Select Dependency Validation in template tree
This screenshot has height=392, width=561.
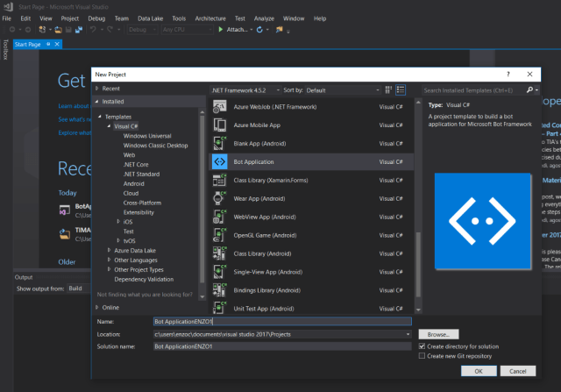[144, 279]
